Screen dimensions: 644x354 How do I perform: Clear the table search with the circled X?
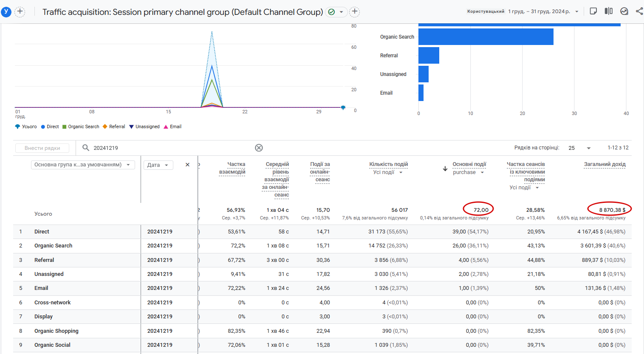point(259,148)
